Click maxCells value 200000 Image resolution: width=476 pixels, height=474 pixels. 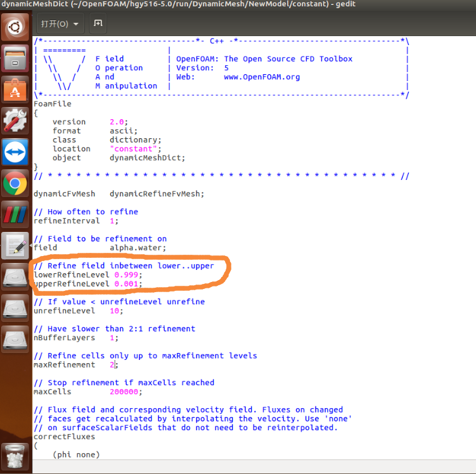(124, 392)
